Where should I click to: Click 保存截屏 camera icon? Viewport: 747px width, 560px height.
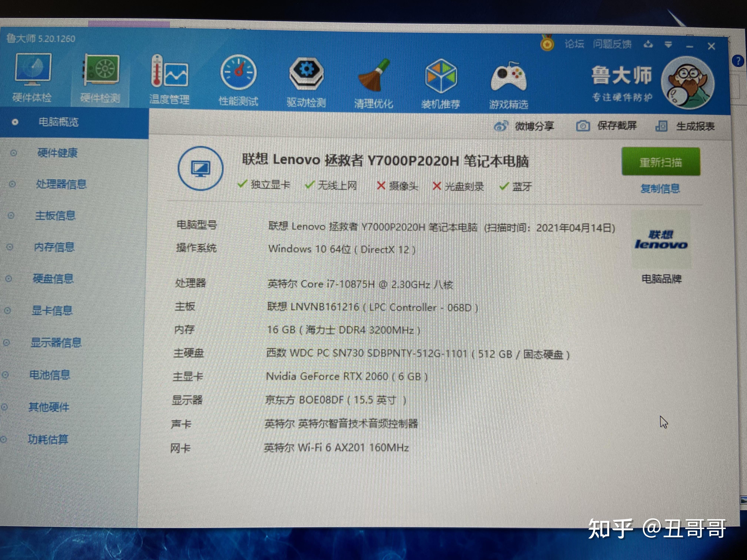pos(583,126)
